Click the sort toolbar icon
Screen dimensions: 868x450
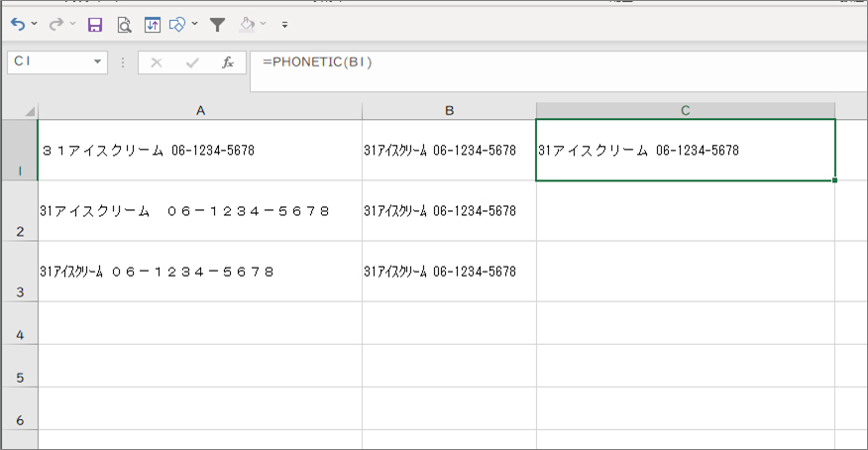coord(153,25)
